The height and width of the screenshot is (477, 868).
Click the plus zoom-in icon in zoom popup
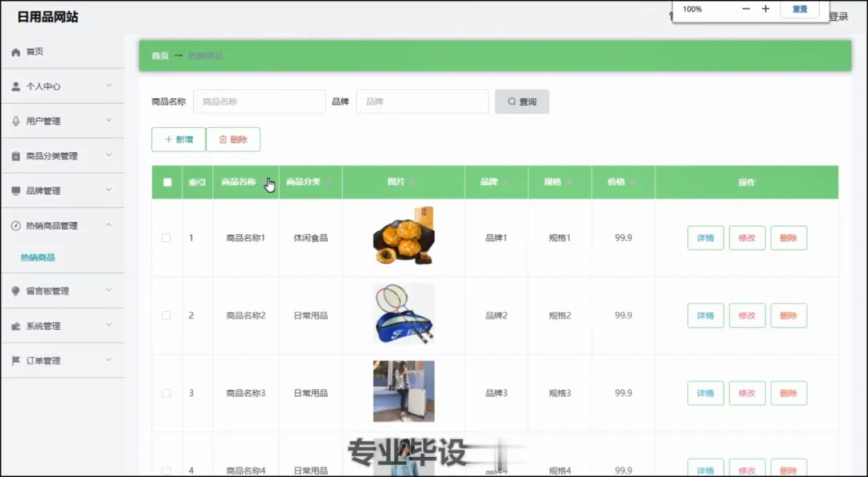point(766,9)
